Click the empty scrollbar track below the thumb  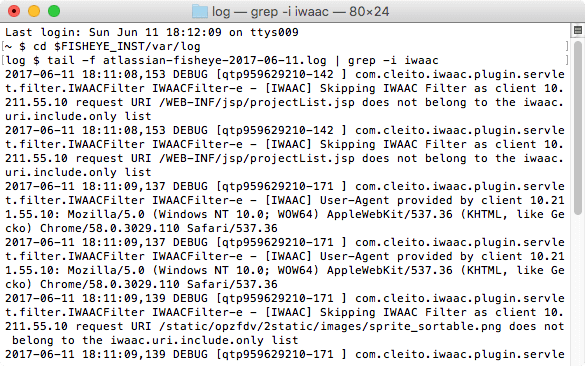point(578,289)
